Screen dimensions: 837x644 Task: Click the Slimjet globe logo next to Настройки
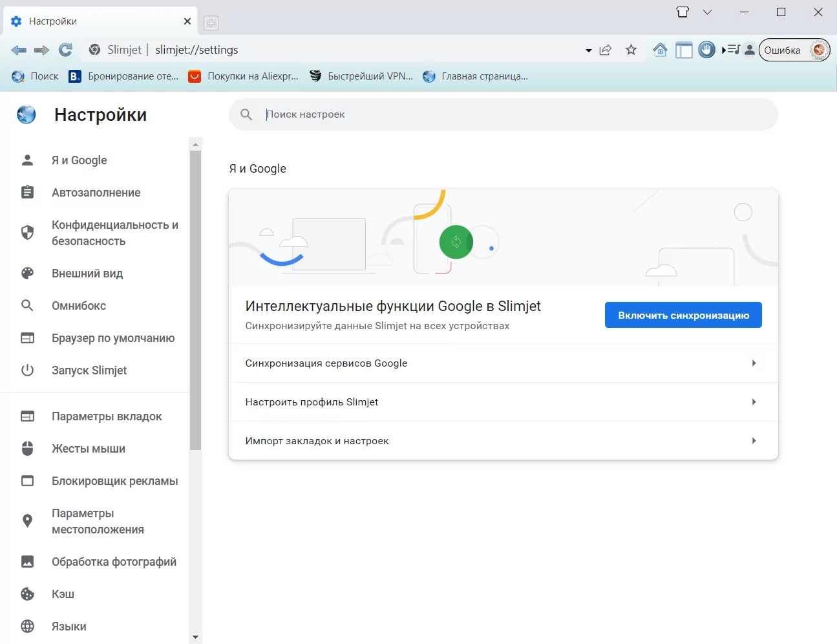(x=26, y=114)
